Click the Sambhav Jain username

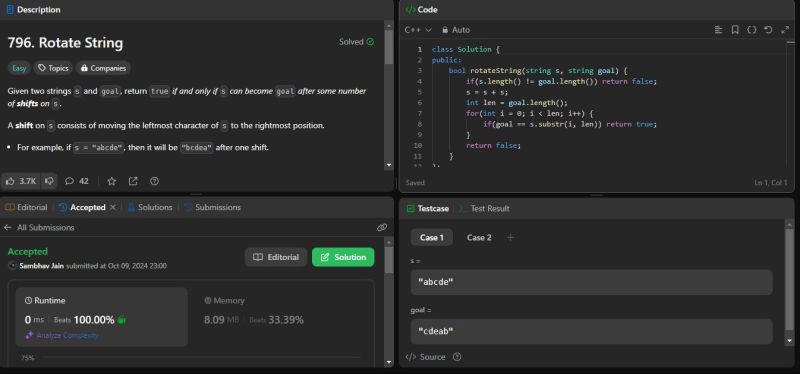[42, 266]
